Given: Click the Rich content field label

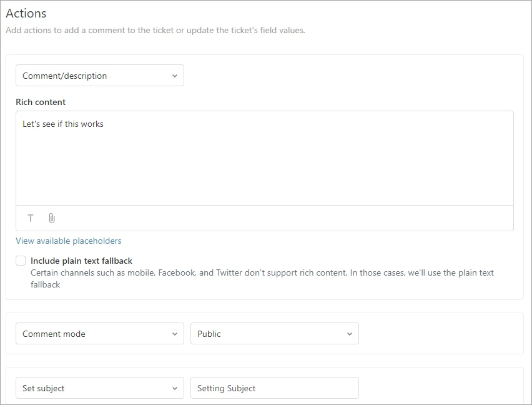Looking at the screenshot, I should [41, 102].
